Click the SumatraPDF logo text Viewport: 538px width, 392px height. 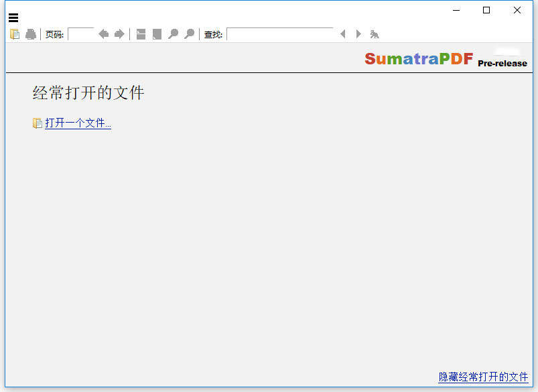(x=419, y=59)
